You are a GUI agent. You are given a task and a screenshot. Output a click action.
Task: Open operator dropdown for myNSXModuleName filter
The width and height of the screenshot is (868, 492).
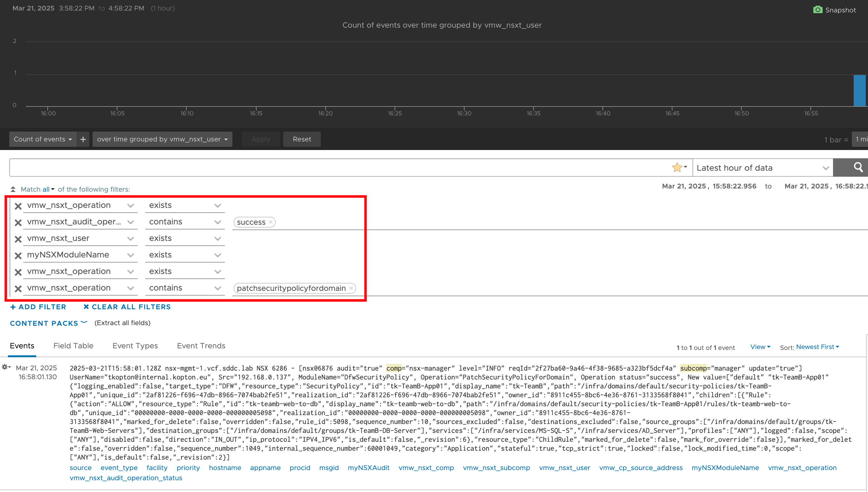185,255
